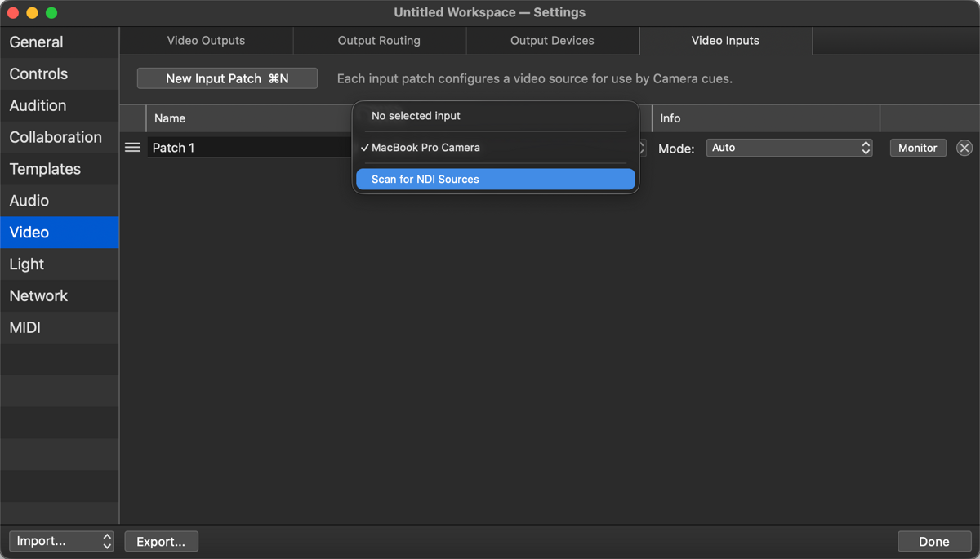Click the Info column header
Image resolution: width=980 pixels, height=559 pixels.
point(766,118)
